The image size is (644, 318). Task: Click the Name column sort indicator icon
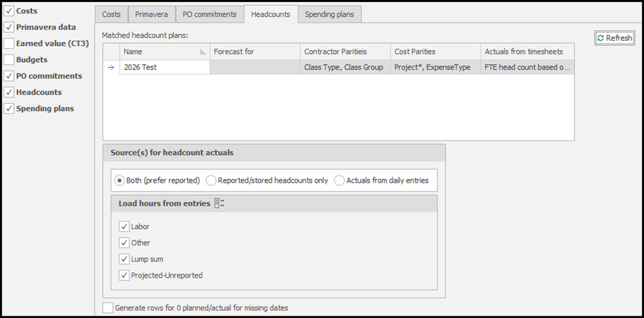click(202, 52)
